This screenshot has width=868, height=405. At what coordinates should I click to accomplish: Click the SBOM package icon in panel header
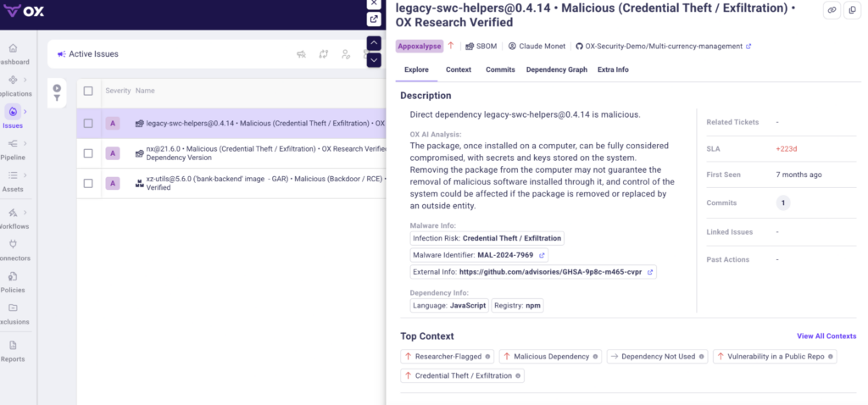[470, 47]
